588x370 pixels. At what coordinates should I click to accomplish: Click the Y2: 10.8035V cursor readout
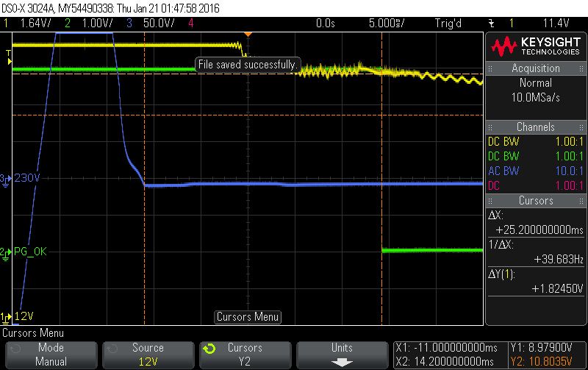(541, 362)
